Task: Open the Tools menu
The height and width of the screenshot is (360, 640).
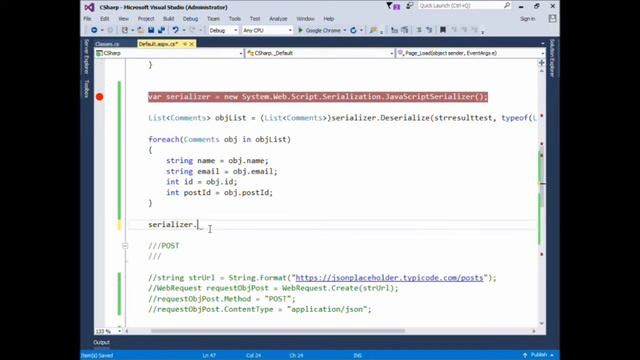Action: tap(235, 19)
